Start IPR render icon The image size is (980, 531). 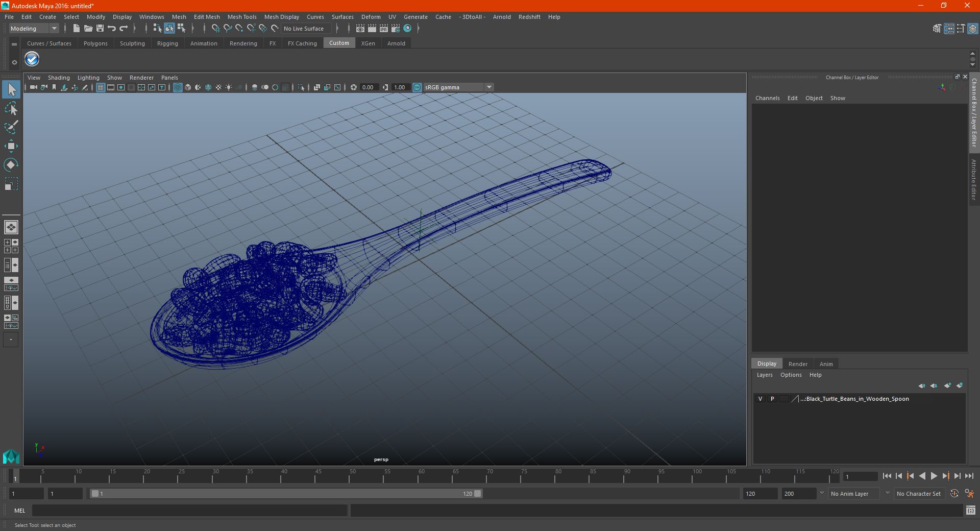[x=384, y=29]
